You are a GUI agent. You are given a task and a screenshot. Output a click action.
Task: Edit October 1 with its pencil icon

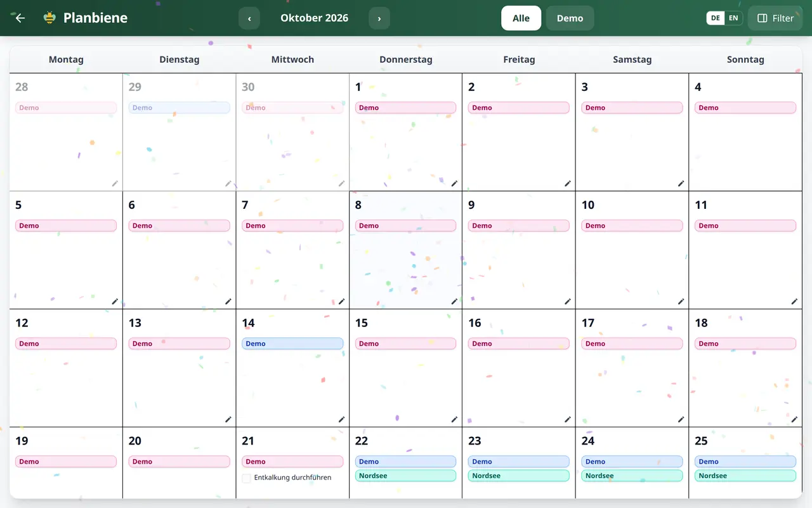[x=454, y=184]
